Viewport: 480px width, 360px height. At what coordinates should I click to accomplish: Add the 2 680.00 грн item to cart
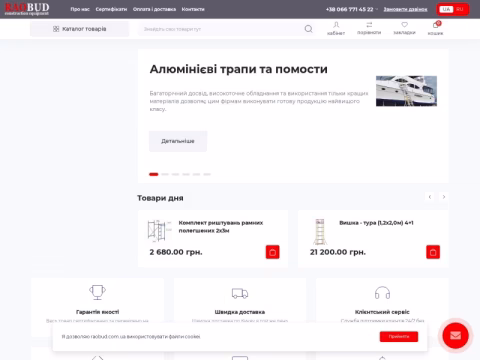[x=272, y=252]
